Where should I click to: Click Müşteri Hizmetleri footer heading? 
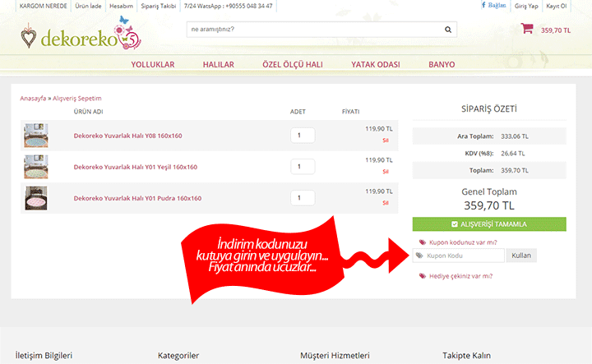coord(335,355)
